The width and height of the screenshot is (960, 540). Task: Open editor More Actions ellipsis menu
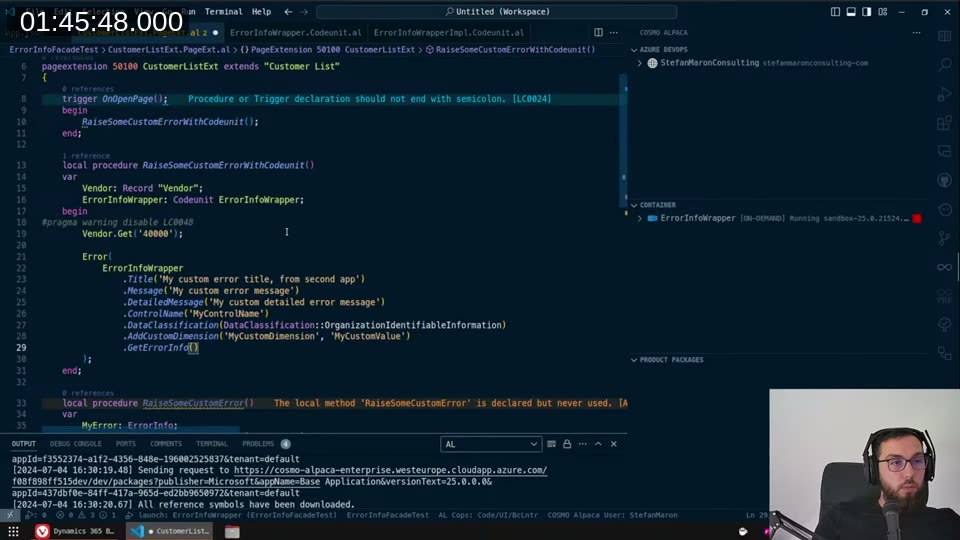613,32
